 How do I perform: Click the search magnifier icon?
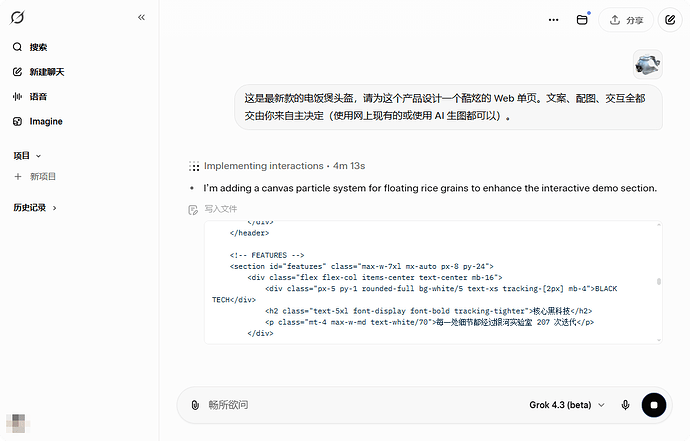click(x=17, y=47)
